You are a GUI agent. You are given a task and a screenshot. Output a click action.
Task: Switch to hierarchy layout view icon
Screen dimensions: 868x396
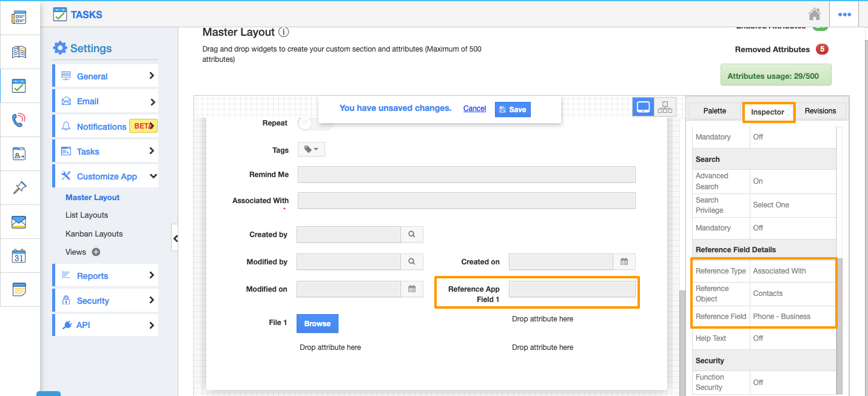coord(665,107)
